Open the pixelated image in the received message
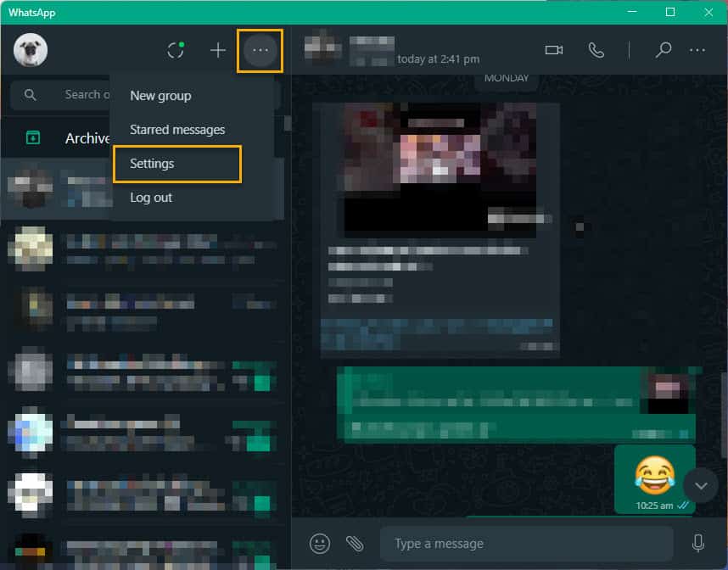 pos(440,169)
